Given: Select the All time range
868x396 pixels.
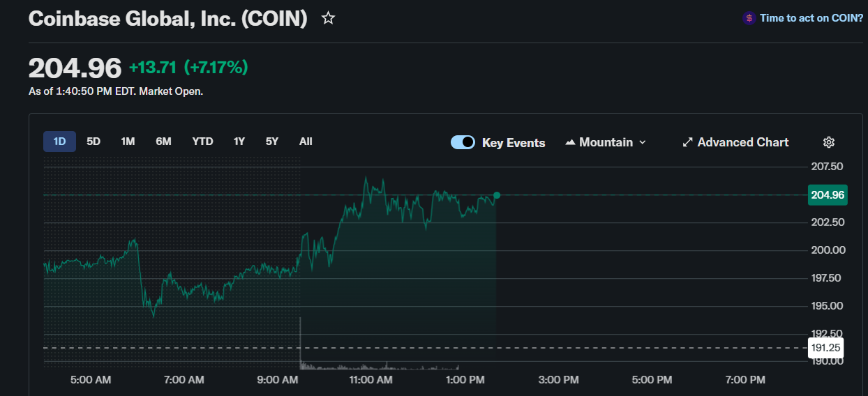Looking at the screenshot, I should (306, 142).
